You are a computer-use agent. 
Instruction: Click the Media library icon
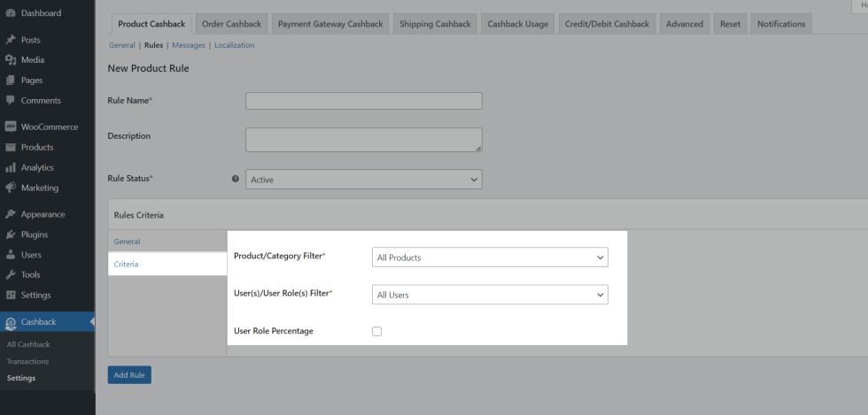11,60
